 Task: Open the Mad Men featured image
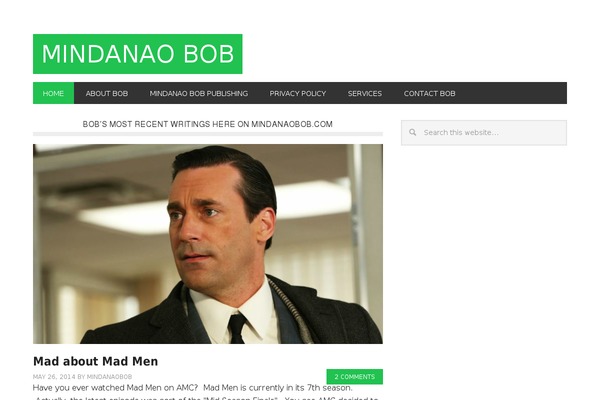(x=208, y=244)
